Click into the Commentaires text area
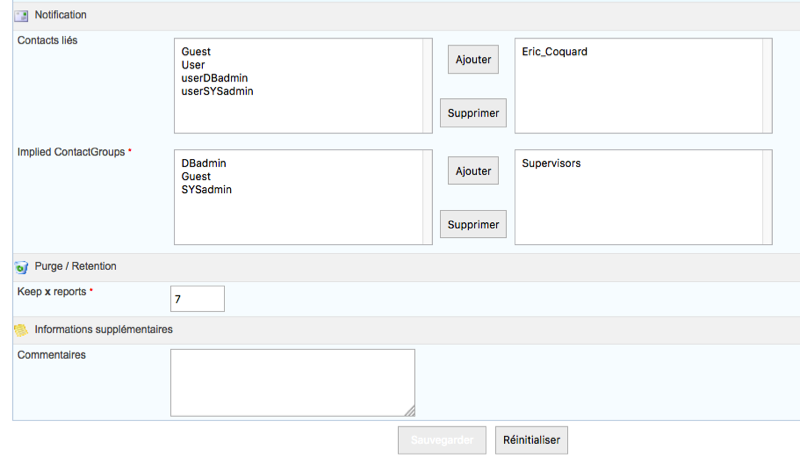This screenshot has width=800, height=464. 292,382
